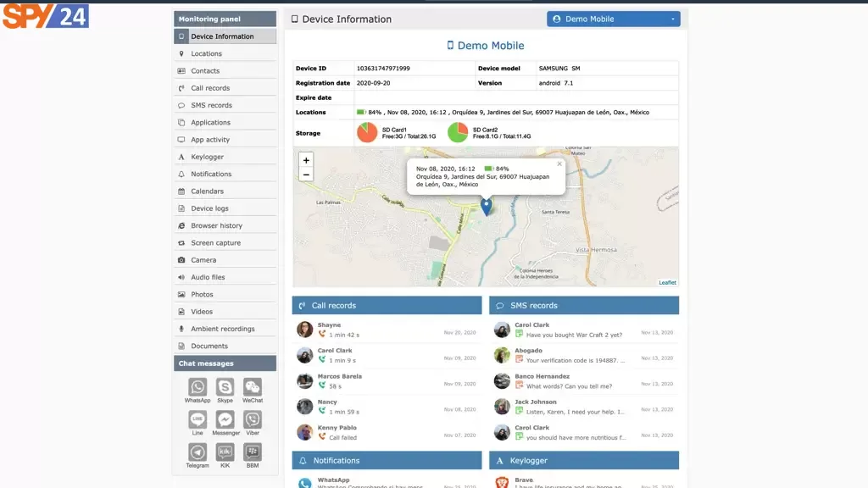This screenshot has width=868, height=488.
Task: Open Banco Hernandez SMS message
Action: click(x=584, y=380)
